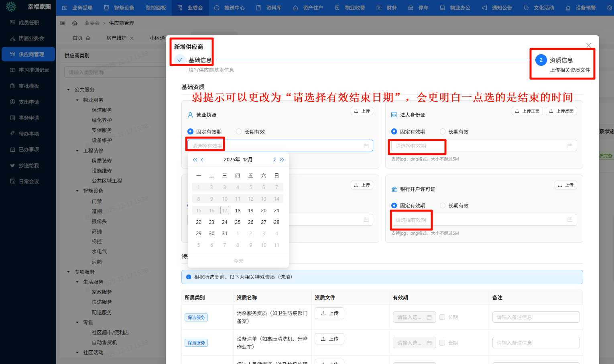This screenshot has height=364, width=614.
Task: Open the settings gear in the top bar
Action: click(x=610, y=8)
